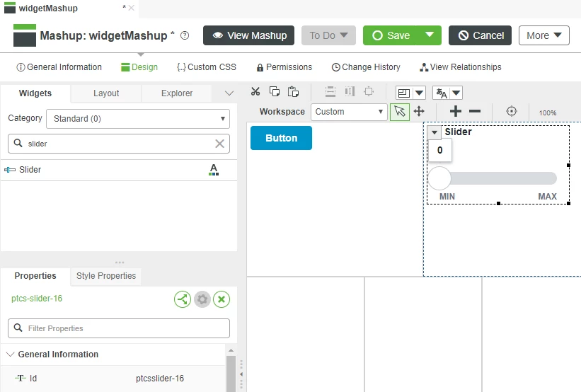Activate the selection pointer tool

pos(400,112)
